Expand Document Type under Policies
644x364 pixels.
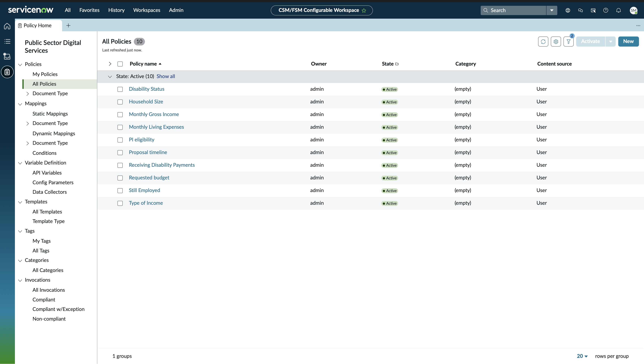coord(28,94)
